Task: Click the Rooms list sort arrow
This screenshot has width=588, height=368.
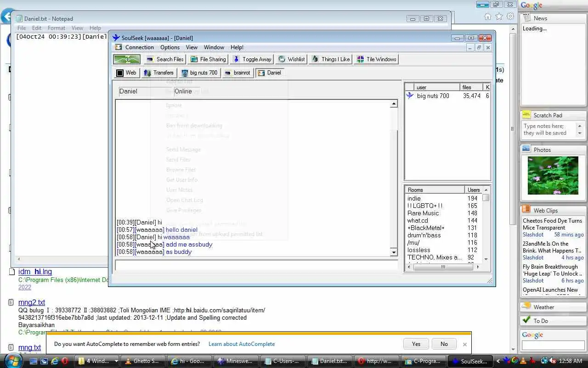Action: (x=486, y=190)
